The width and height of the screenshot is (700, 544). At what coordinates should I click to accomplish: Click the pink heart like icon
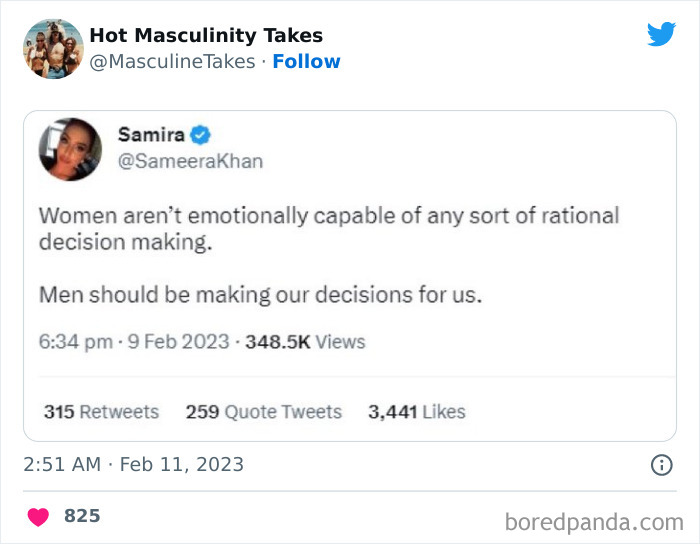point(38,516)
